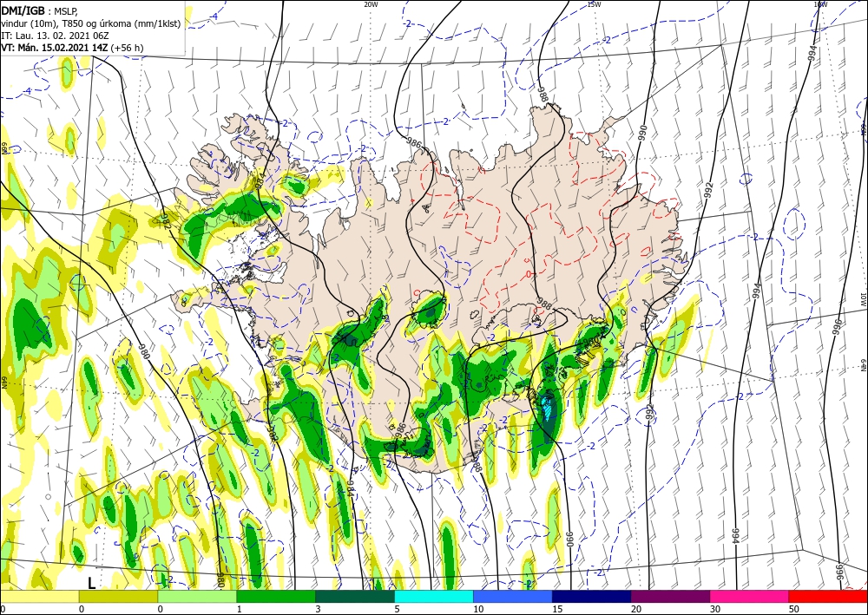Click the legend value 50

(794, 609)
